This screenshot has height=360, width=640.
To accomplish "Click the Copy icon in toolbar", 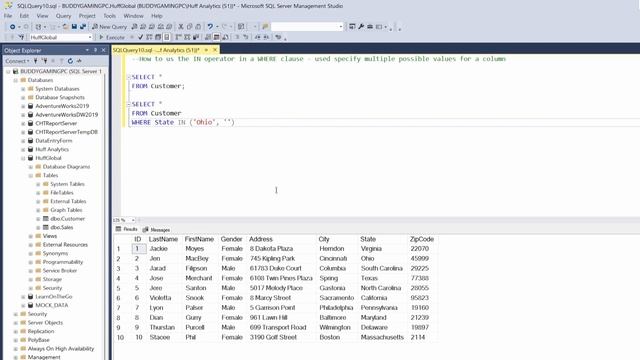I will click(189, 27).
